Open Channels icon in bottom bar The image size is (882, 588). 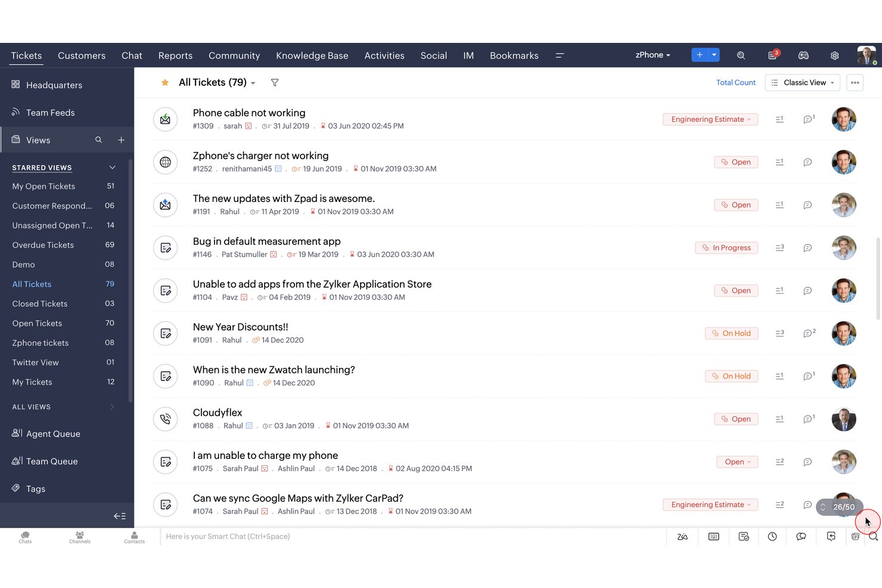click(x=80, y=537)
